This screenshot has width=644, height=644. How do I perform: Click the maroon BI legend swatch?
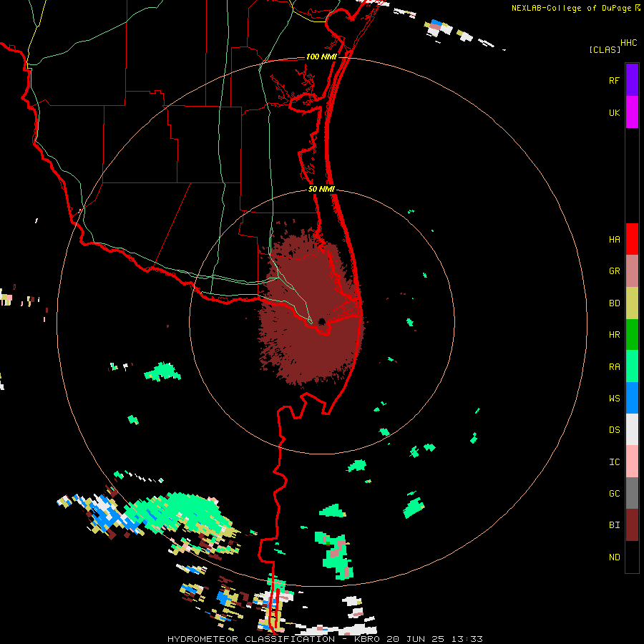[x=632, y=525]
